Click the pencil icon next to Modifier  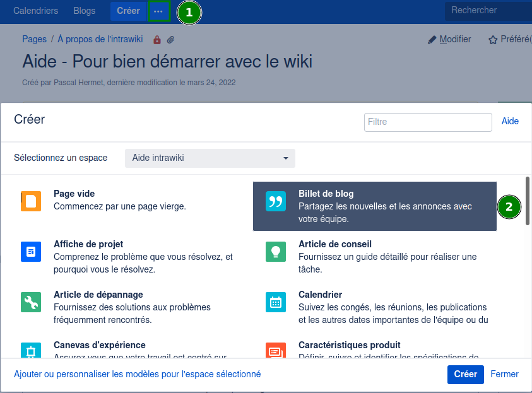[x=432, y=40]
